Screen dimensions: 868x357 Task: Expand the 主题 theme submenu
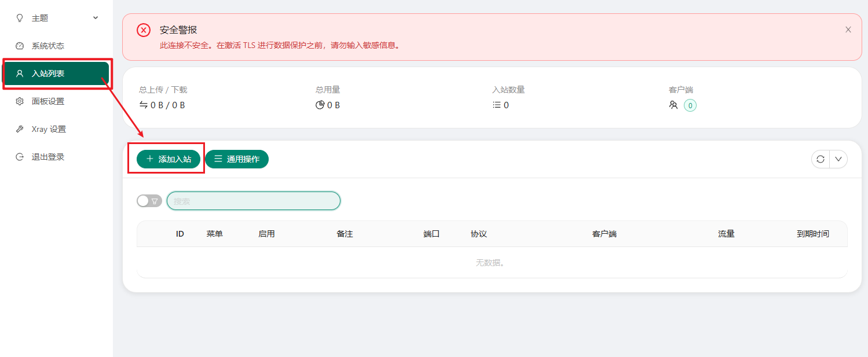coord(56,18)
